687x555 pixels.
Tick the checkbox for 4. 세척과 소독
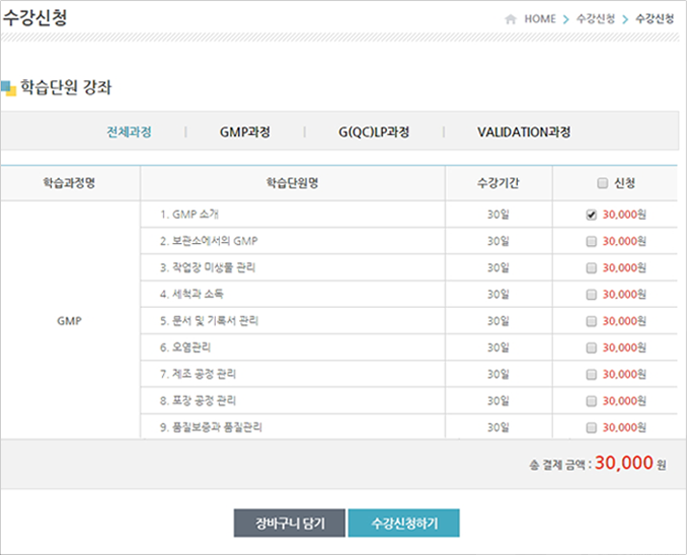click(591, 295)
